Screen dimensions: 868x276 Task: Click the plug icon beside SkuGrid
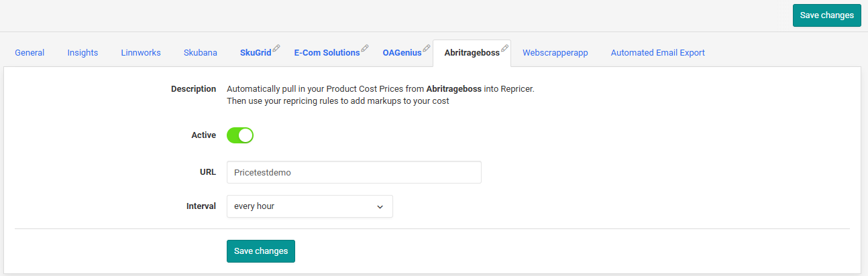pyautogui.click(x=276, y=48)
